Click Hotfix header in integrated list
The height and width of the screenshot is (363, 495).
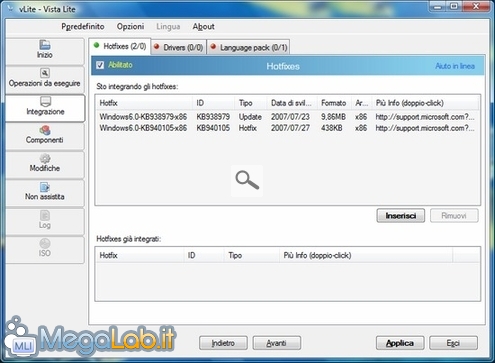pyautogui.click(x=140, y=255)
